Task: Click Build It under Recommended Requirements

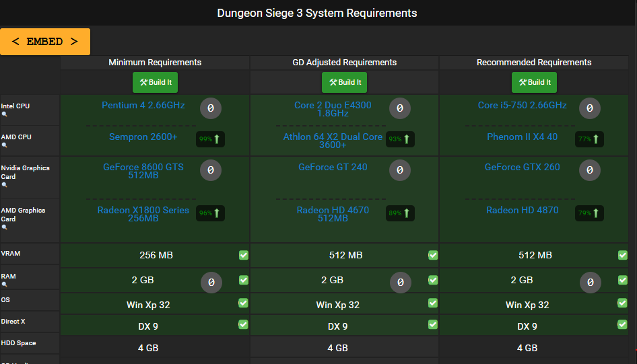Action: pos(534,82)
